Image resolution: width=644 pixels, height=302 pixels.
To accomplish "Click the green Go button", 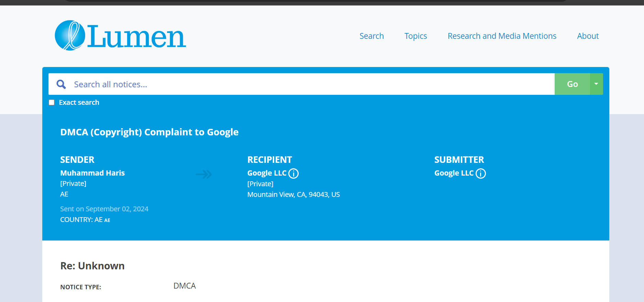I will [x=572, y=84].
